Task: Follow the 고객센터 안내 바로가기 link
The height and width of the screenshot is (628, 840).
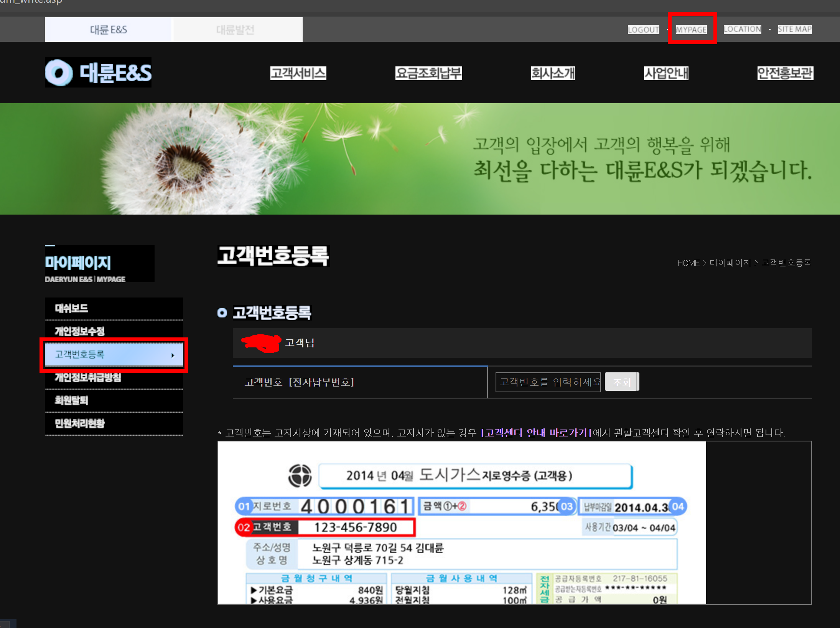Action: coord(536,433)
